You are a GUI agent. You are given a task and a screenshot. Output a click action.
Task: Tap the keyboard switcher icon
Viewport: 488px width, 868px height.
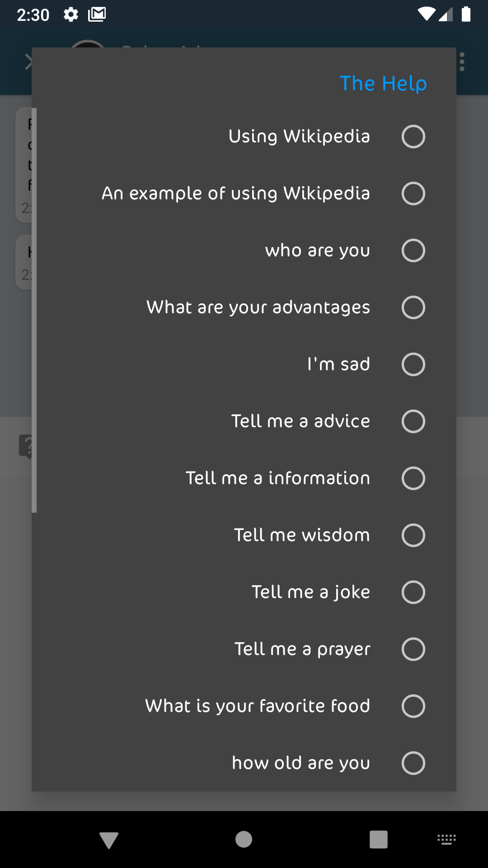(446, 840)
